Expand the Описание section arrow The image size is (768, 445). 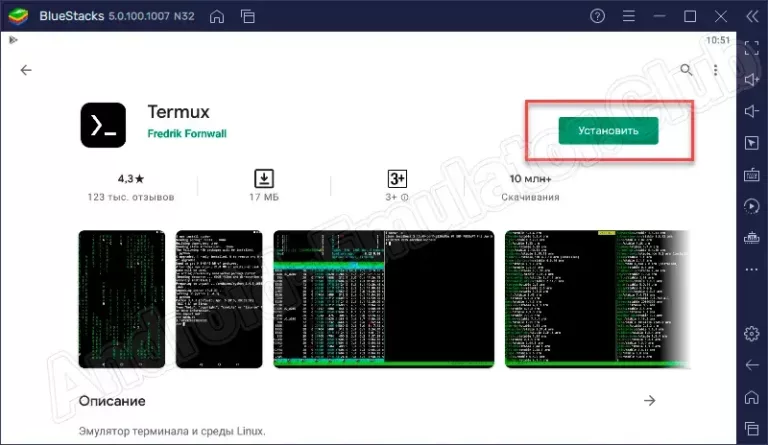click(x=649, y=400)
